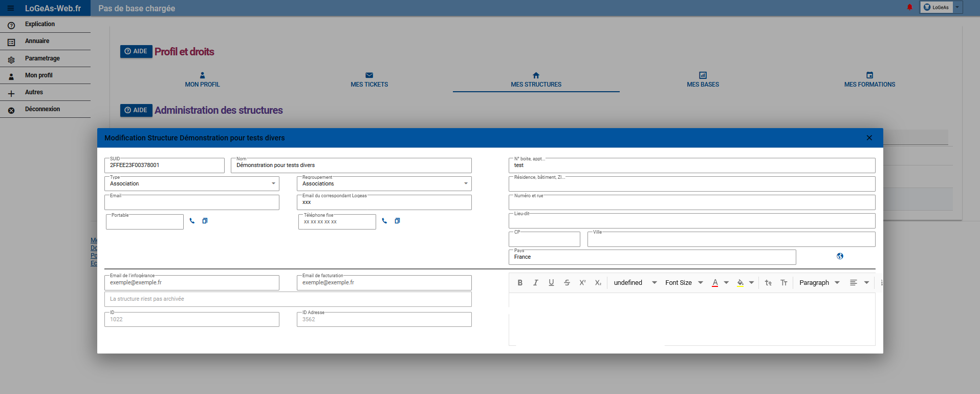Open the Type dropdown showing Association
The image size is (980, 394).
(192, 183)
